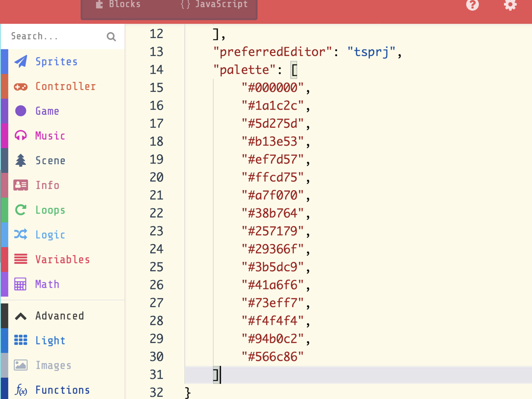Click the "#a7f070" color string

click(272, 196)
